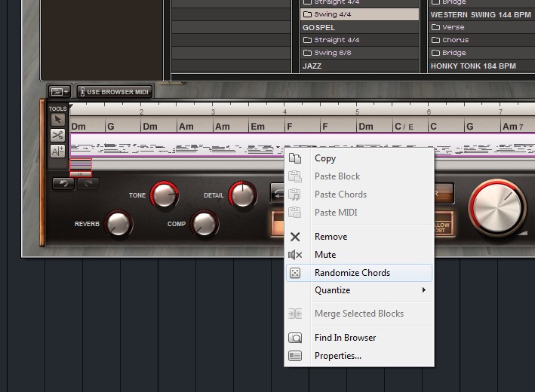Viewport: 535px width, 392px height.
Task: Adjust the Detail knob
Action: tap(242, 195)
